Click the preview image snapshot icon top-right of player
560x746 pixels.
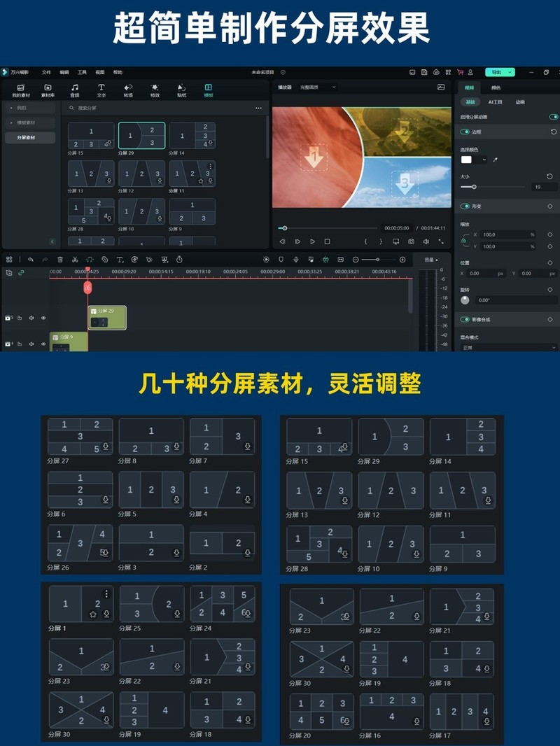[441, 87]
